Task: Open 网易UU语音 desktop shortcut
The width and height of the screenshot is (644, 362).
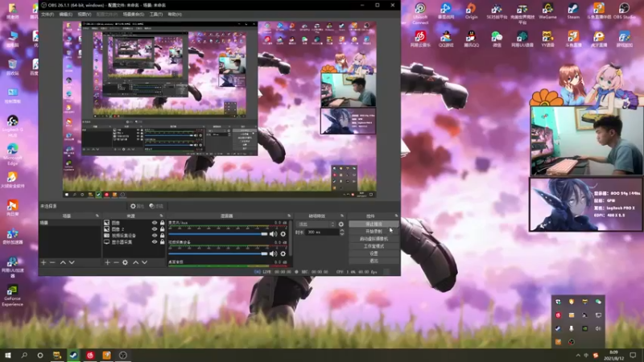Action: [522, 39]
